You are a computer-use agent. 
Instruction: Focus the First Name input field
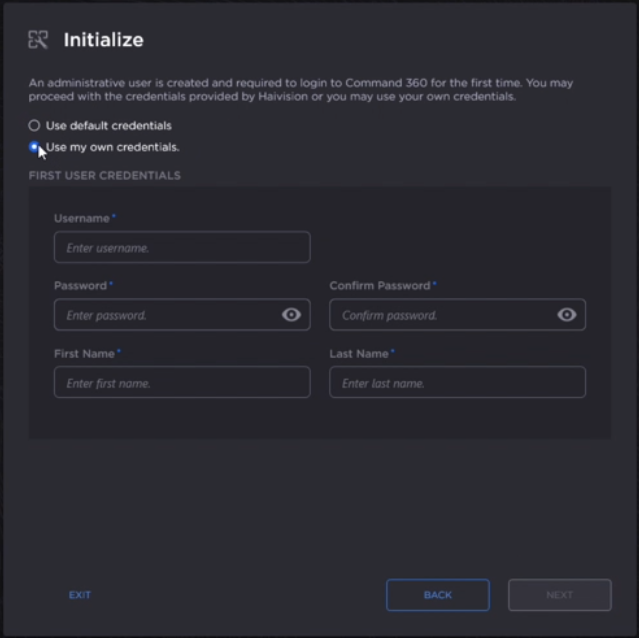pos(182,383)
